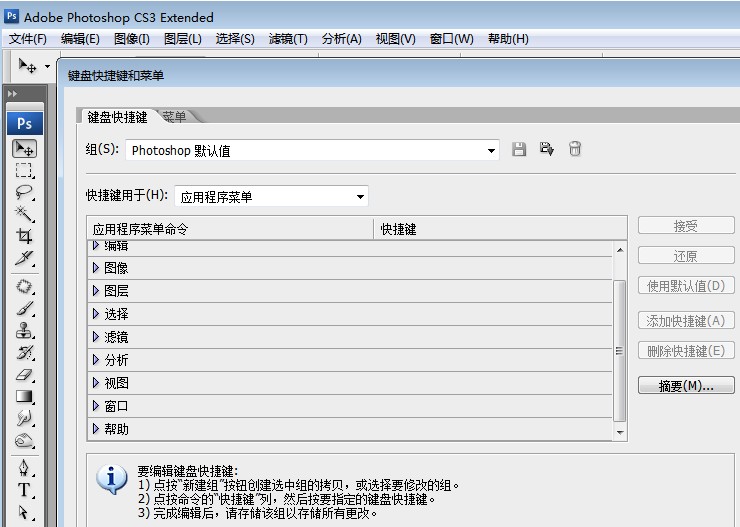This screenshot has width=740, height=527.
Task: Select the Brush tool
Action: 25,309
